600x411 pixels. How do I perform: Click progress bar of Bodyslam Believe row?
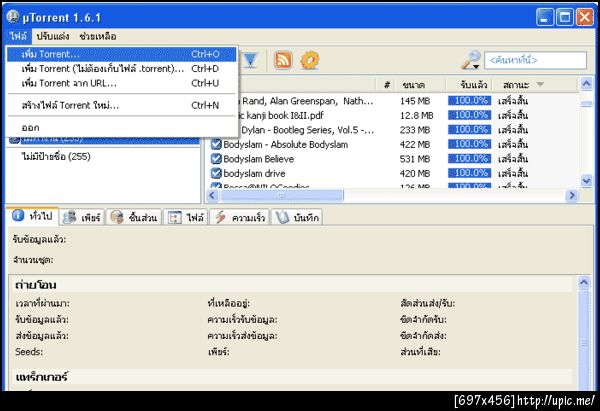[470, 158]
